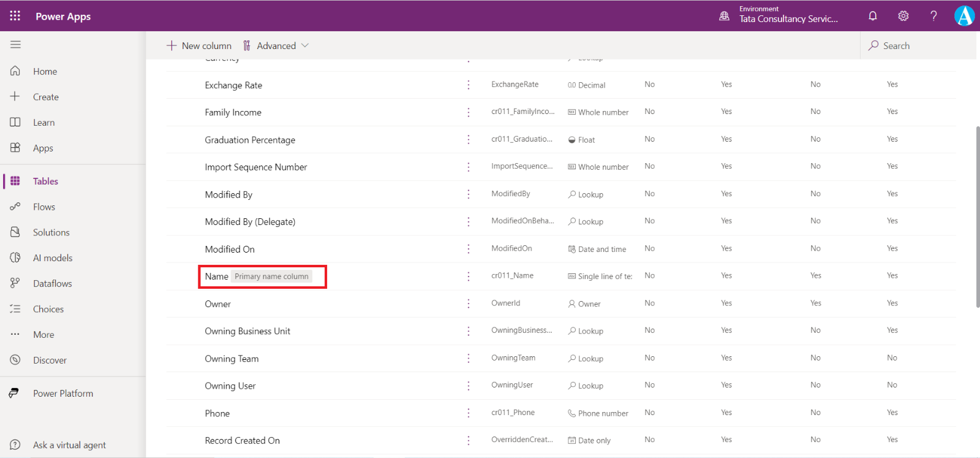Click the environment globe icon

coord(724,16)
